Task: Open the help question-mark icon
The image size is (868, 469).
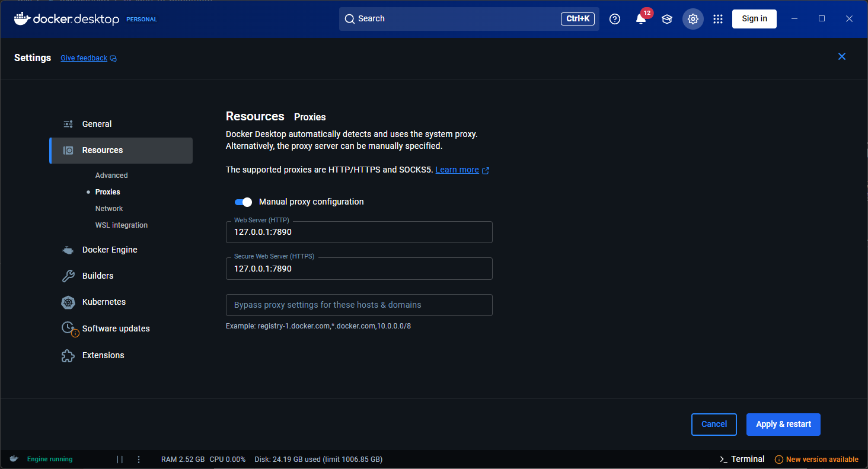Action: [x=615, y=19]
